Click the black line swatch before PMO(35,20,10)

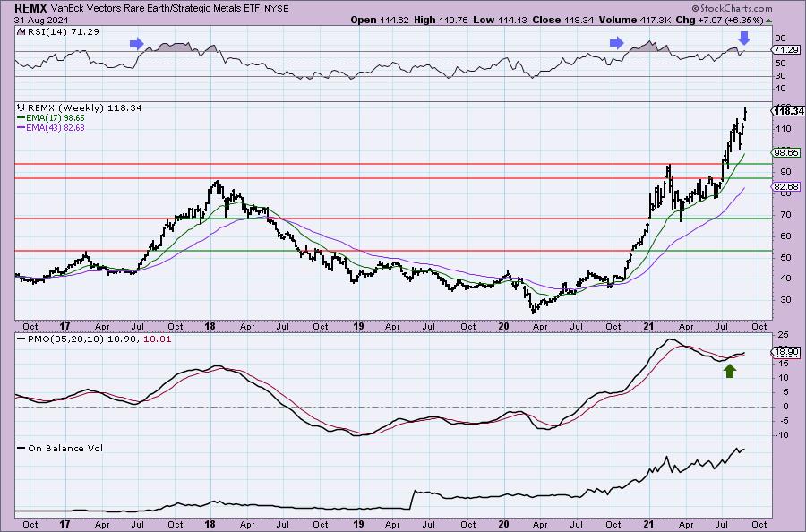coord(21,339)
